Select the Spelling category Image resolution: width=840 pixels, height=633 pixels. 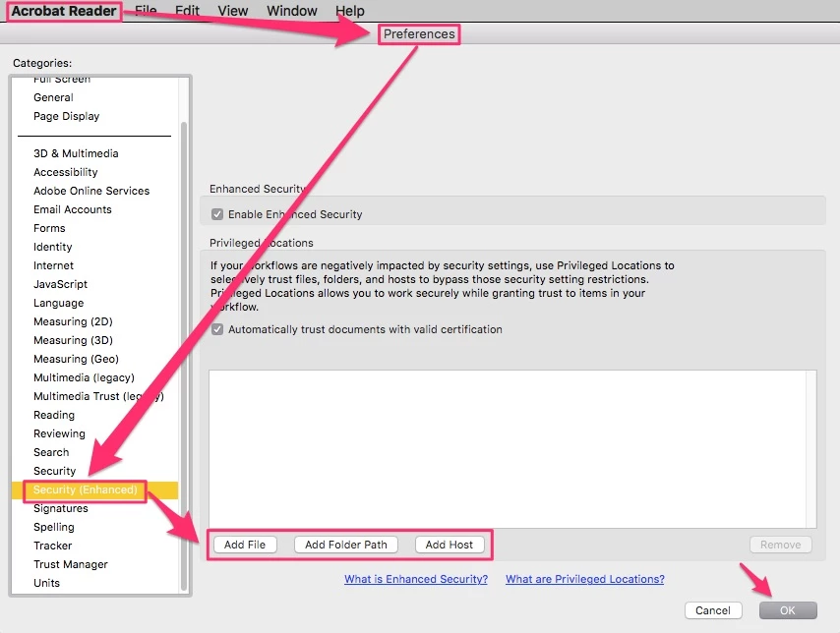pos(54,528)
